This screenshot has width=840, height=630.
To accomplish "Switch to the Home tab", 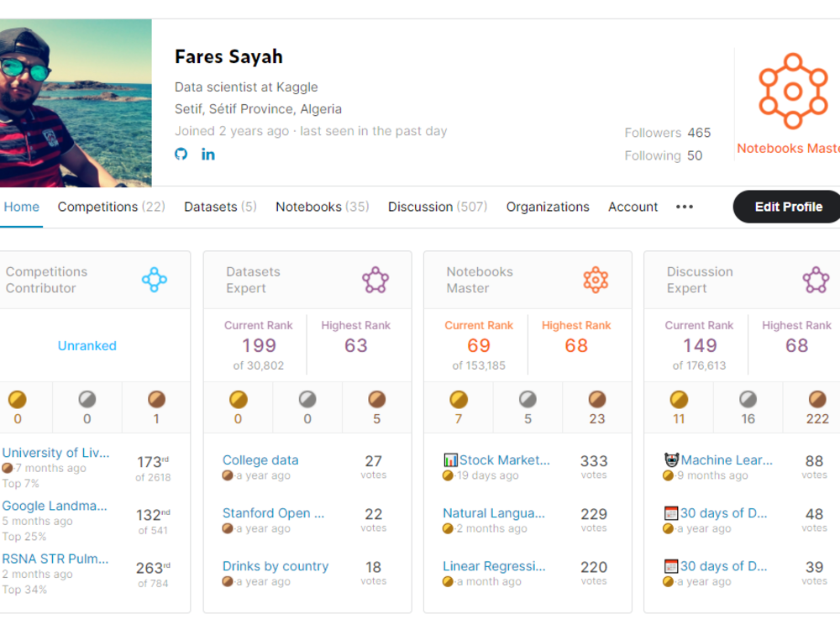I will pyautogui.click(x=22, y=207).
